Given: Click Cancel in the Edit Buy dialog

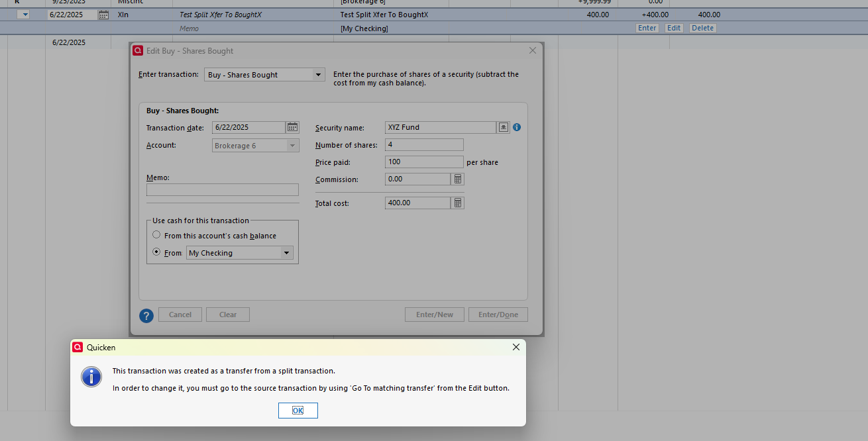Looking at the screenshot, I should coord(180,315).
